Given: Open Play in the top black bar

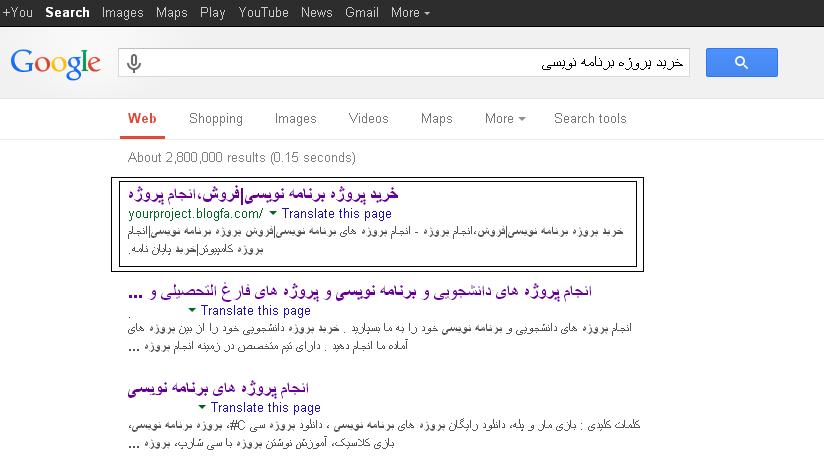Looking at the screenshot, I should [x=212, y=12].
